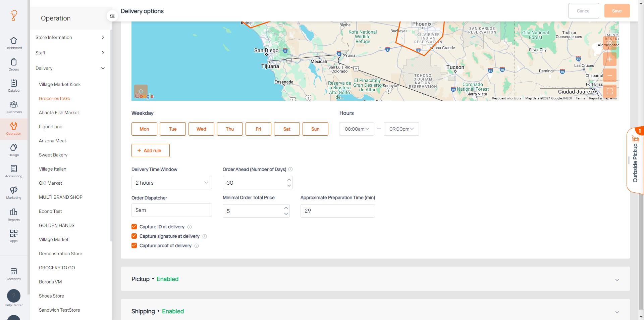Open the Curbside Pickup side panel

(635, 161)
